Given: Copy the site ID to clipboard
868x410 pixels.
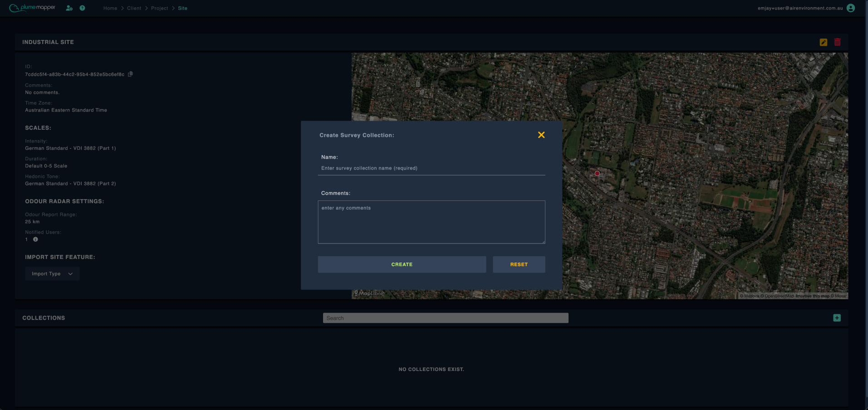Looking at the screenshot, I should [130, 74].
